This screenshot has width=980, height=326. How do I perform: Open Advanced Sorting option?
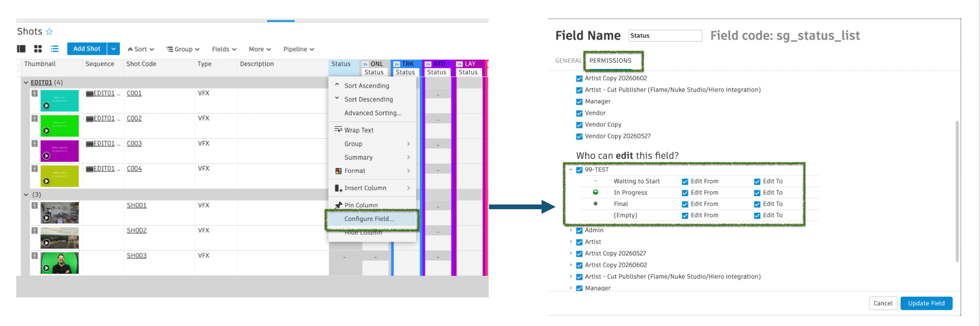(372, 113)
